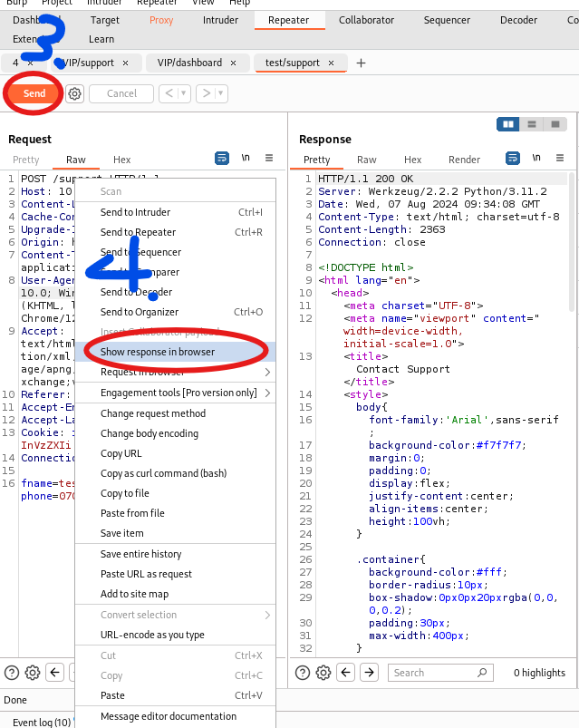The image size is (579, 728).
Task: Switch to test/support Repeater tab
Action: pos(293,63)
